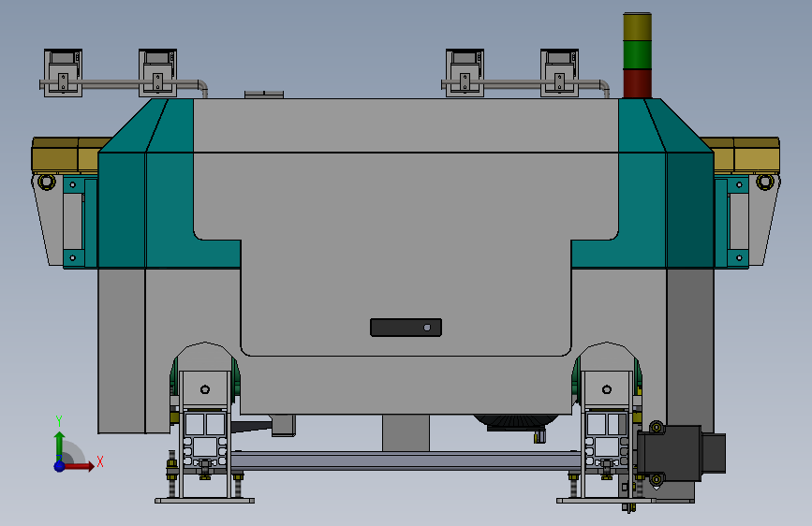
Task: Select the pipe elbow near the signal tower
Action: click(x=604, y=86)
